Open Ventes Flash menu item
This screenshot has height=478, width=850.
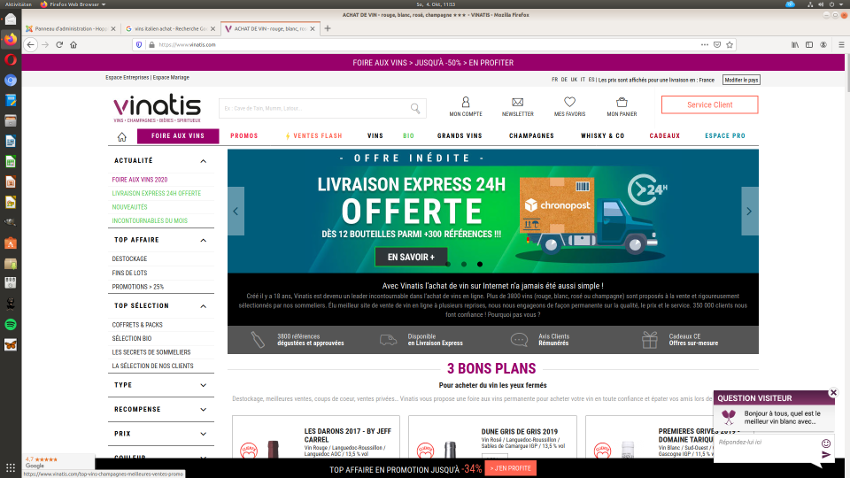[314, 136]
